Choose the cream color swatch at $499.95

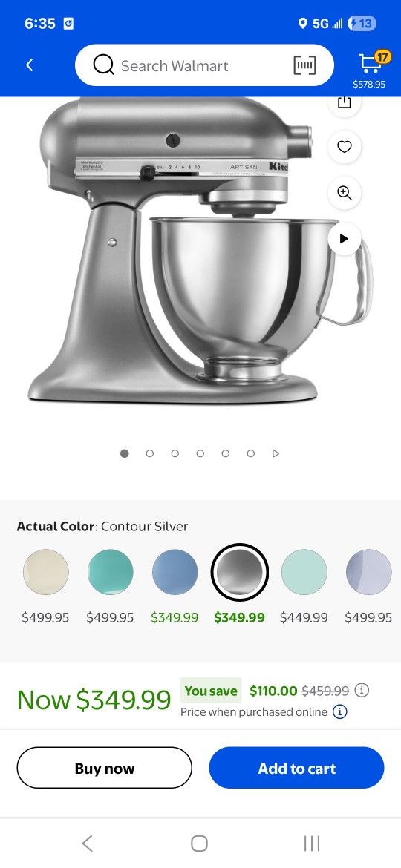point(46,572)
